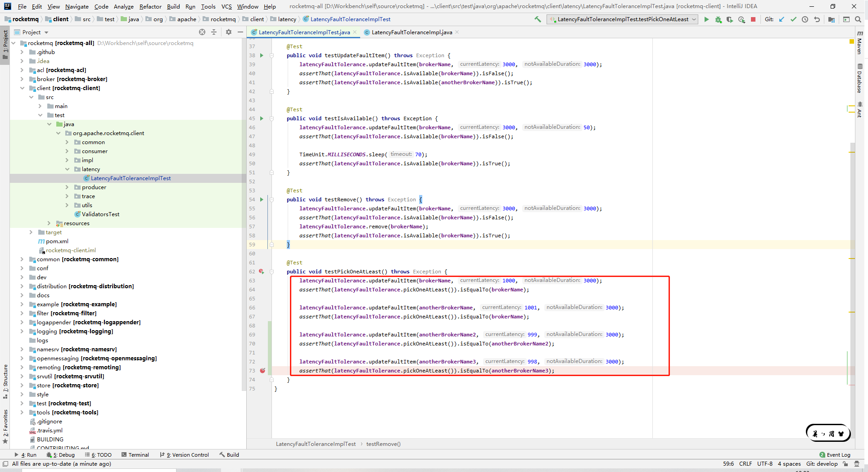Toggle tool window bars using the bottom-left status bar icon
868x472 pixels.
(5, 463)
